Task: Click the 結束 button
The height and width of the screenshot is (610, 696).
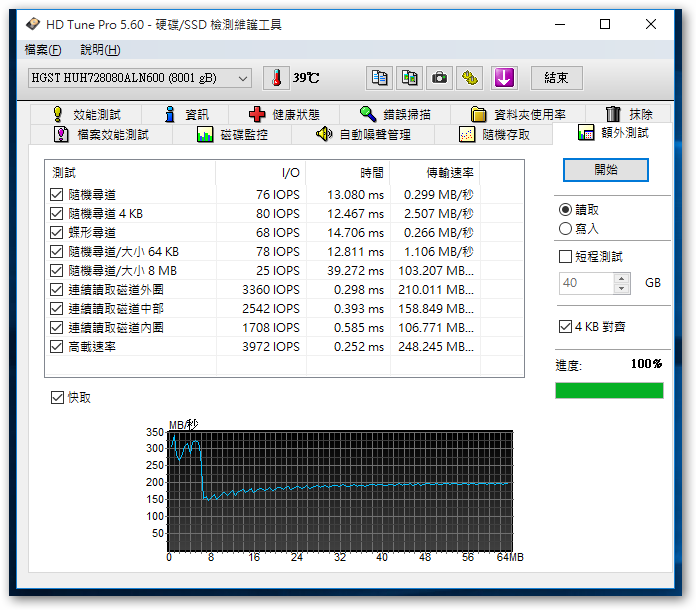Action: (556, 77)
